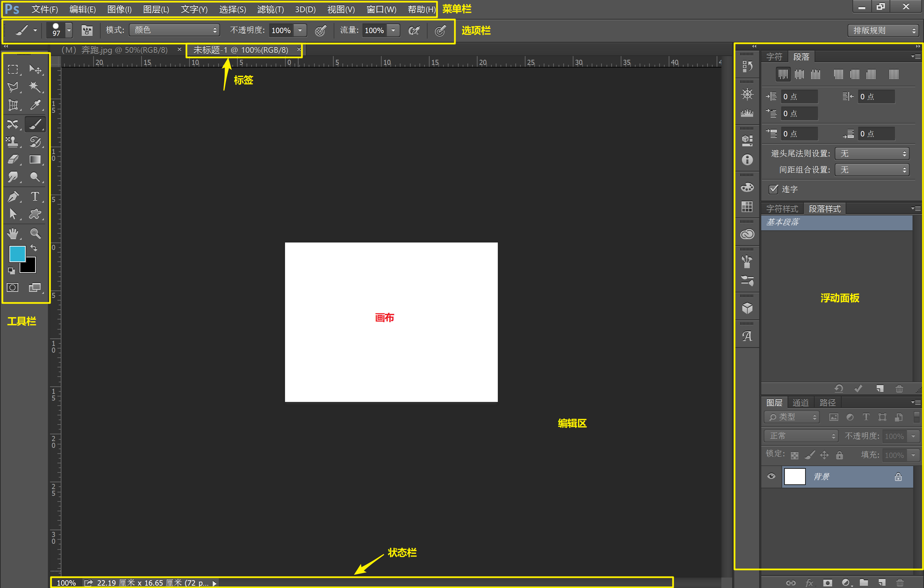Screen dimensions: 924x588
Task: Hide the 背景 layer using its eye icon
Action: 771,476
